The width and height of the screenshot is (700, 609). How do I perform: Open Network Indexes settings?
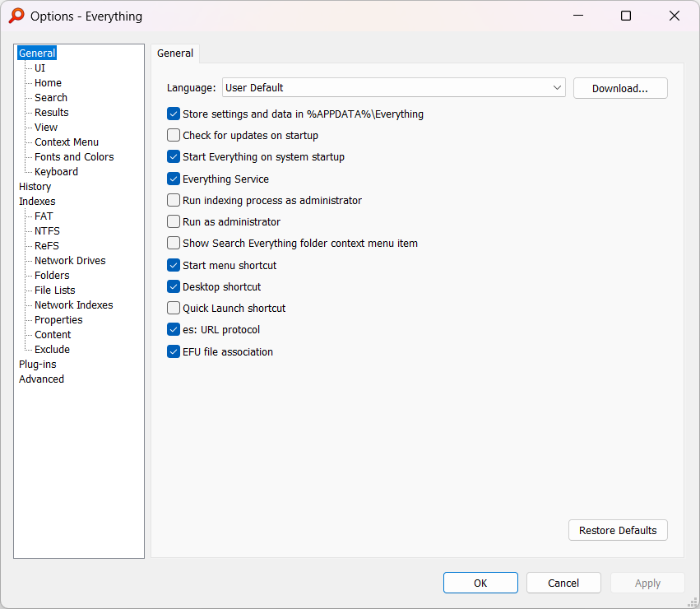[74, 304]
